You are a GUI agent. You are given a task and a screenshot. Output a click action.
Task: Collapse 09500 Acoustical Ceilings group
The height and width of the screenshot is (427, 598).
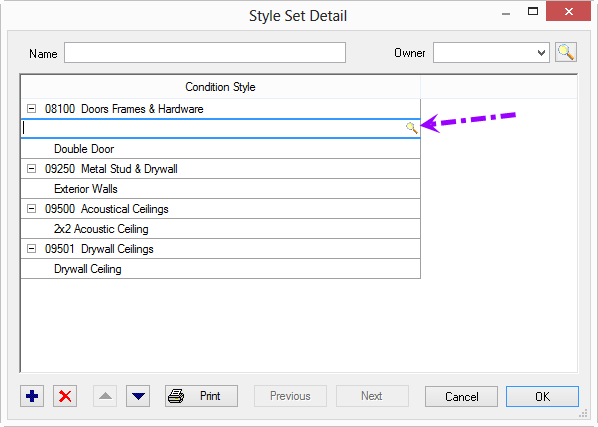(31, 209)
